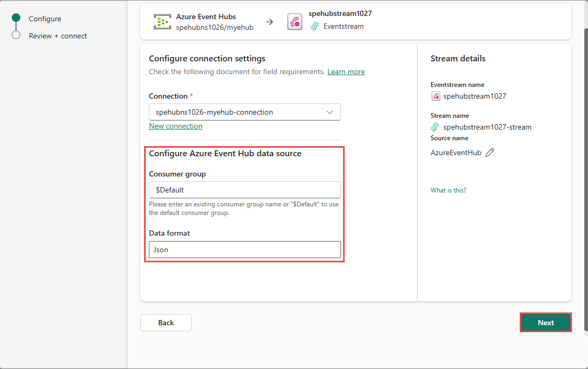This screenshot has height=369, width=588.
Task: Click the Azure Event Hubs source icon
Action: 162,22
